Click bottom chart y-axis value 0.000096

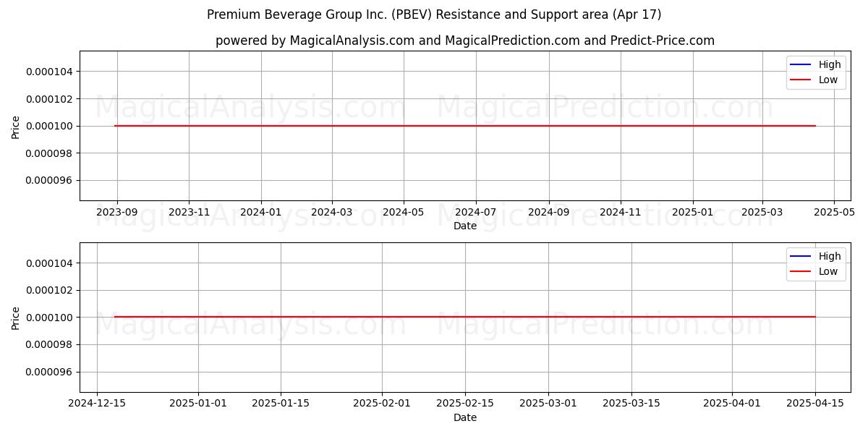[x=49, y=372]
